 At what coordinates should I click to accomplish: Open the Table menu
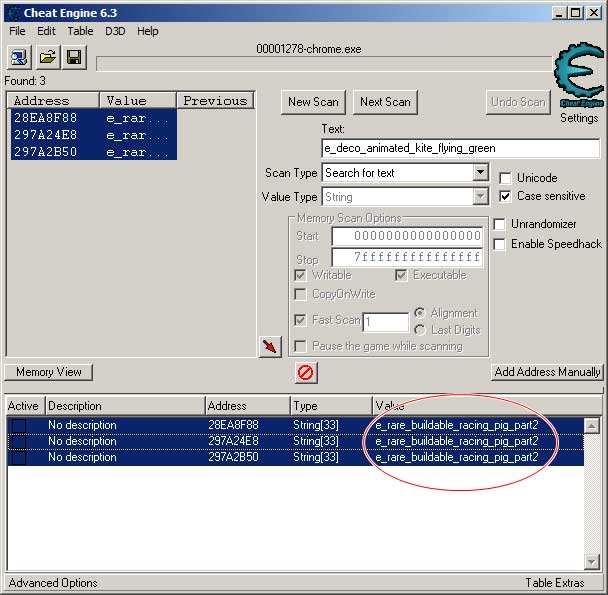[x=80, y=31]
